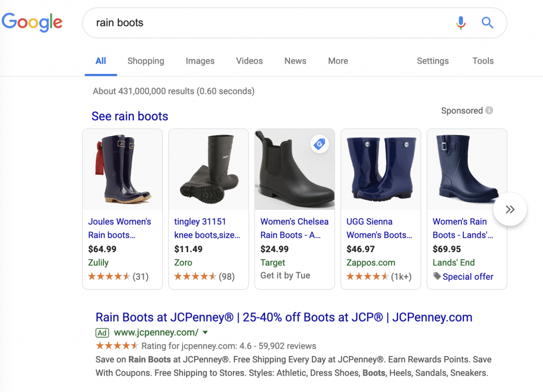Click the Google logo
The height and width of the screenshot is (392, 543).
coord(32,22)
